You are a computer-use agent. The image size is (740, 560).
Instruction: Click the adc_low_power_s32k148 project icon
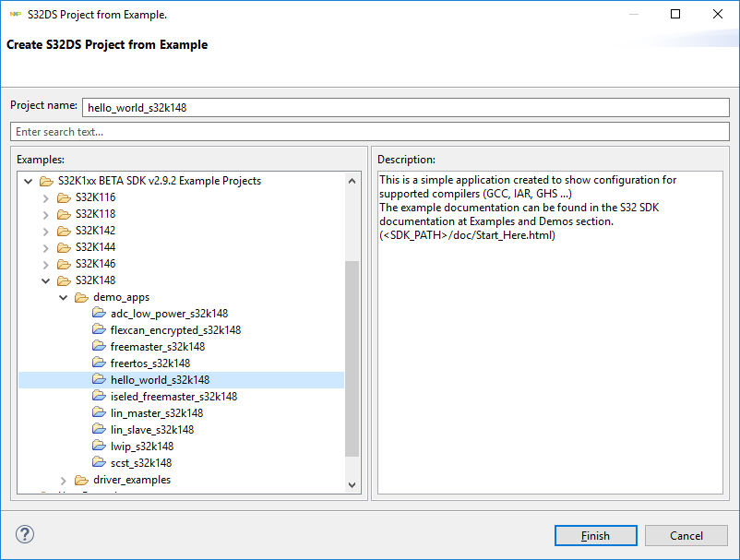(99, 313)
